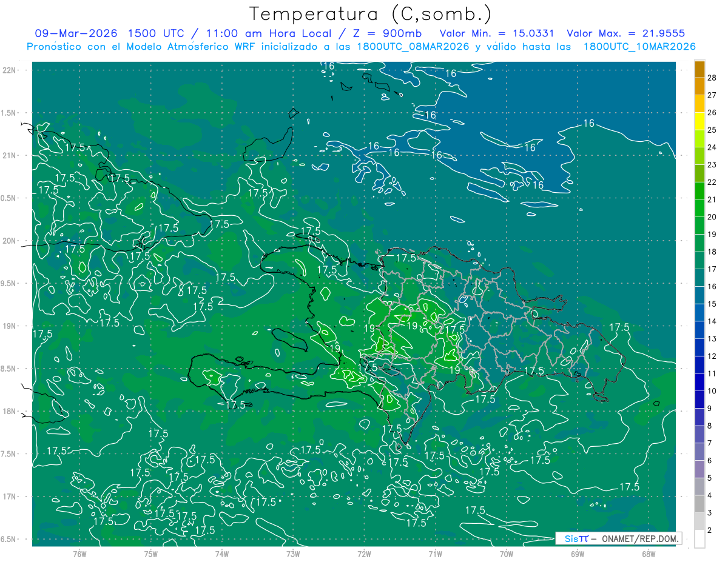This screenshot has width=728, height=562.
Task: Click the 73W longitude axis label
Action: click(293, 554)
